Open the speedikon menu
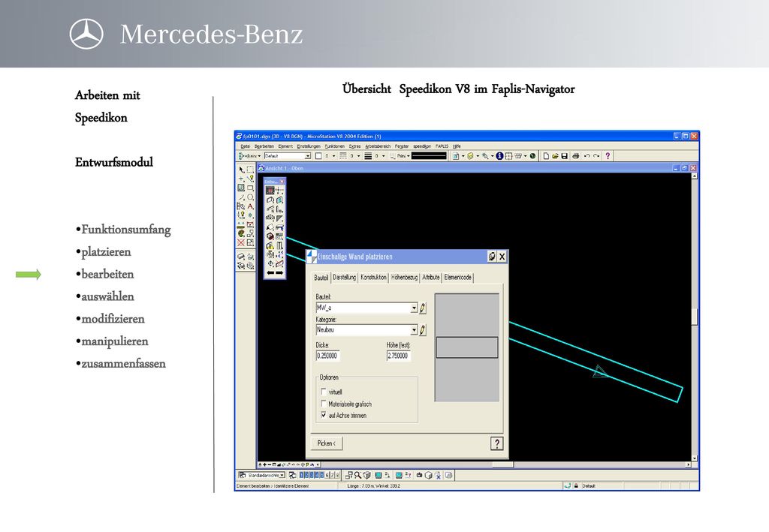Image resolution: width=769 pixels, height=532 pixels. click(x=422, y=146)
